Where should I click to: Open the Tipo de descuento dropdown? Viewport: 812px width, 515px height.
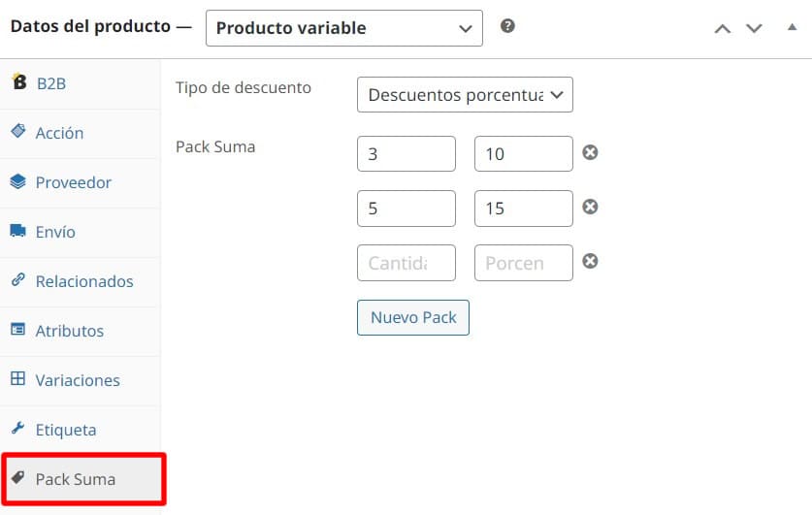coord(465,95)
